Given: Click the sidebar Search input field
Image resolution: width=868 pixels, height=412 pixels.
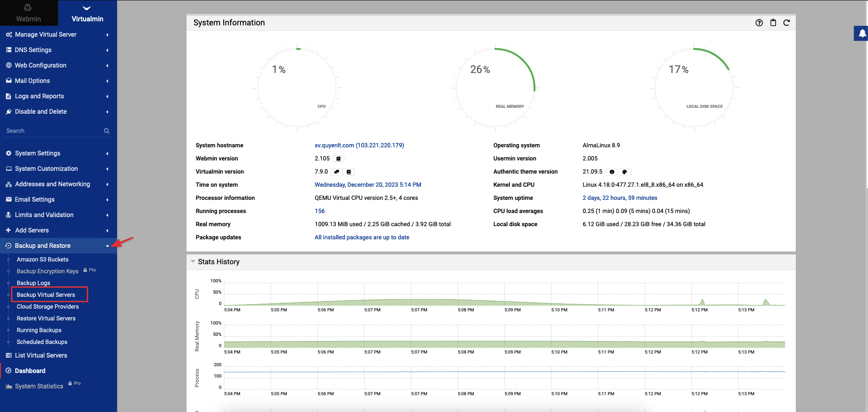Looking at the screenshot, I should tap(52, 131).
